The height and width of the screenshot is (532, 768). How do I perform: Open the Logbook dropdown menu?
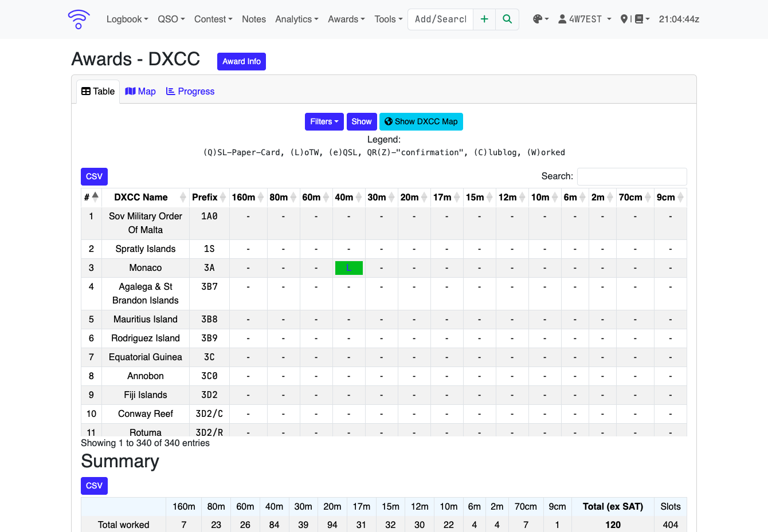click(x=127, y=19)
